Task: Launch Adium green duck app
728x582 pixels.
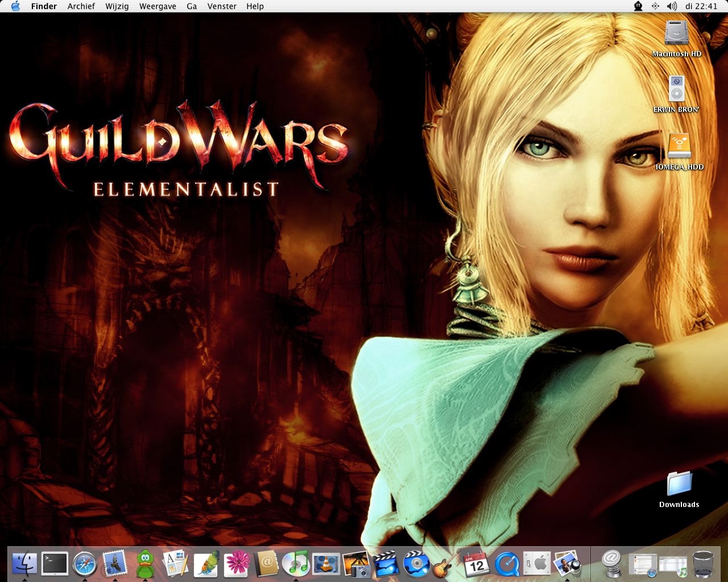Action: [x=145, y=564]
